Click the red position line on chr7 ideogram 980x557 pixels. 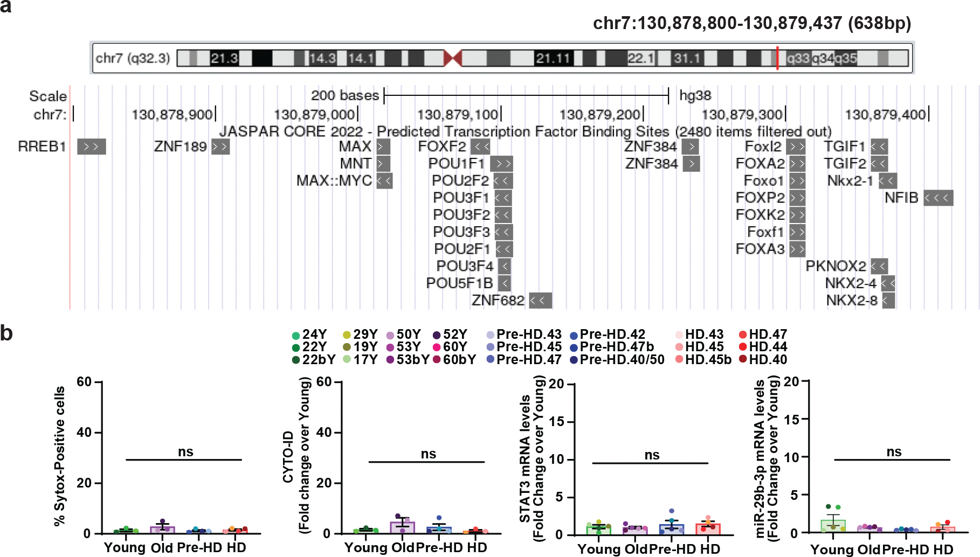[x=777, y=58]
